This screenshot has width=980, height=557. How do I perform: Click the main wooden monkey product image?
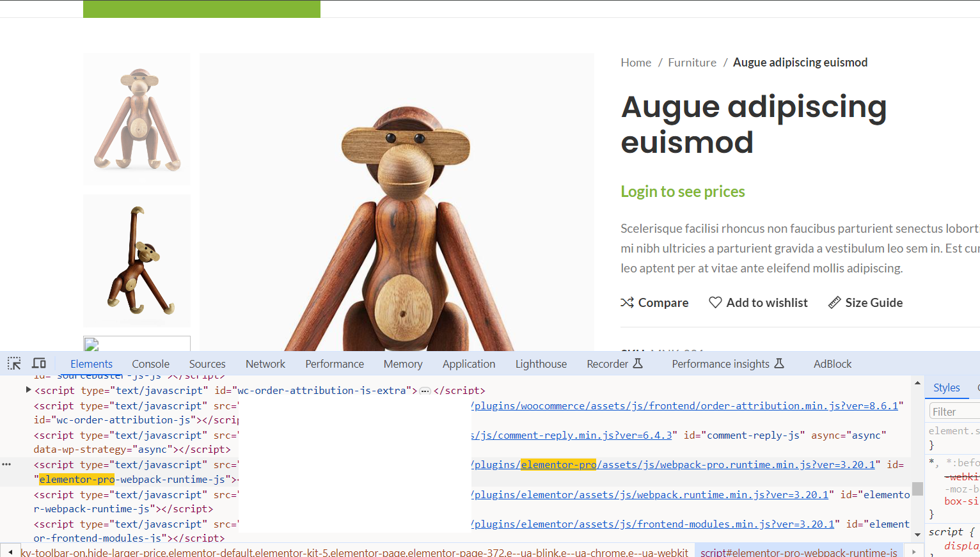pyautogui.click(x=397, y=202)
